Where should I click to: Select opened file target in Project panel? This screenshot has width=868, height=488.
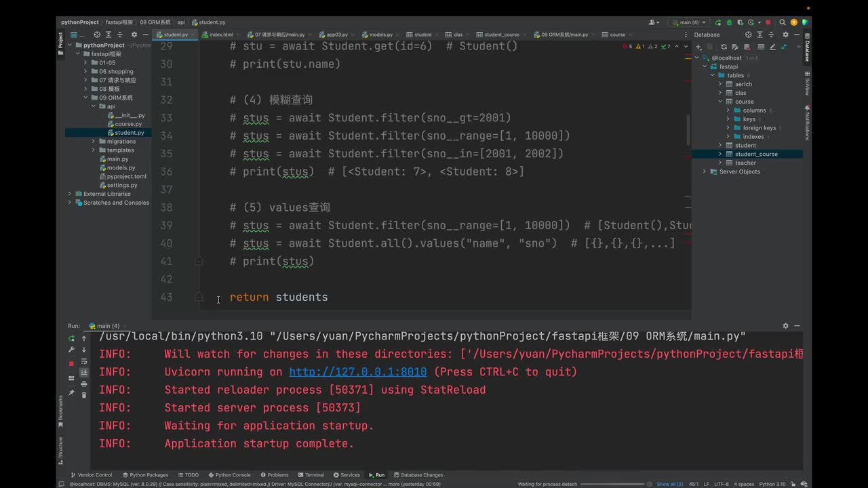pos(97,35)
